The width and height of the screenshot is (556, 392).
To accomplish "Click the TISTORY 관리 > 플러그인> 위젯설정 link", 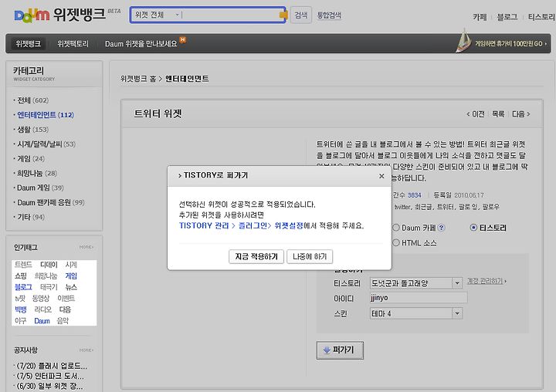I will click(x=241, y=226).
